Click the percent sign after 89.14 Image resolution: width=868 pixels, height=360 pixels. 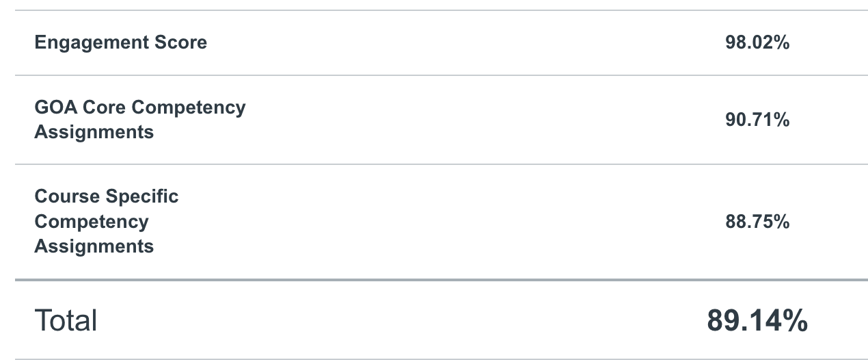[796, 320]
